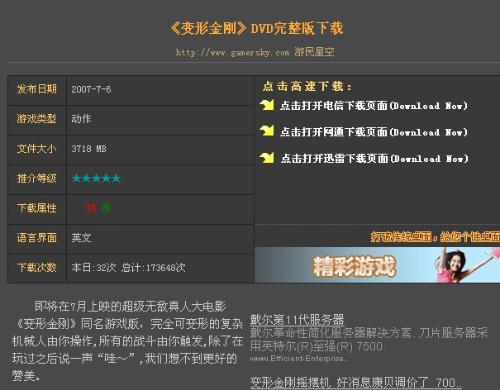Click the red 热 download attribute badge
The height and width of the screenshot is (390, 500).
tap(91, 208)
